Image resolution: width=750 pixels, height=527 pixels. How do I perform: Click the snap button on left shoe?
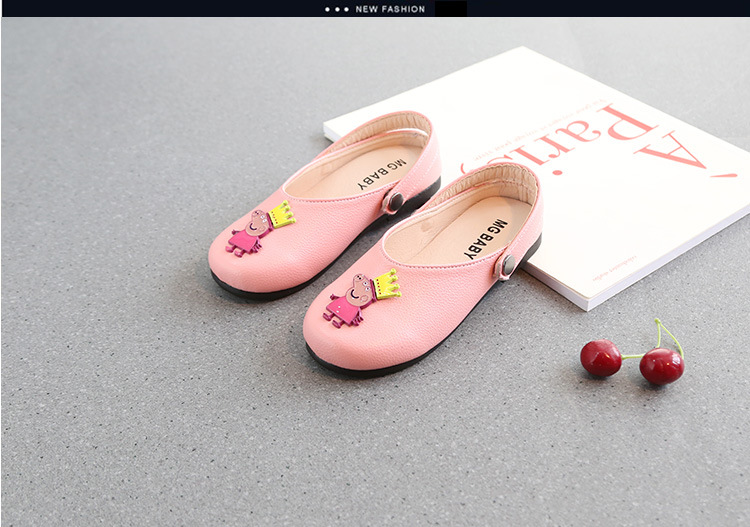[x=395, y=202]
